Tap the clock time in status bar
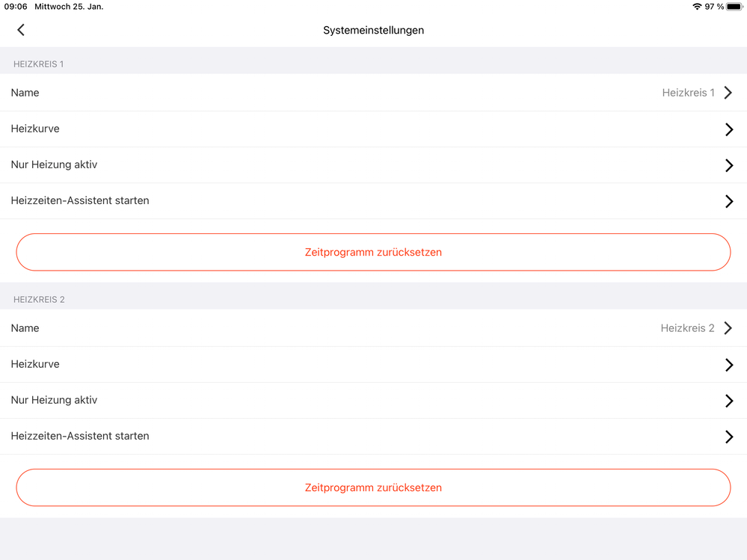 click(16, 7)
